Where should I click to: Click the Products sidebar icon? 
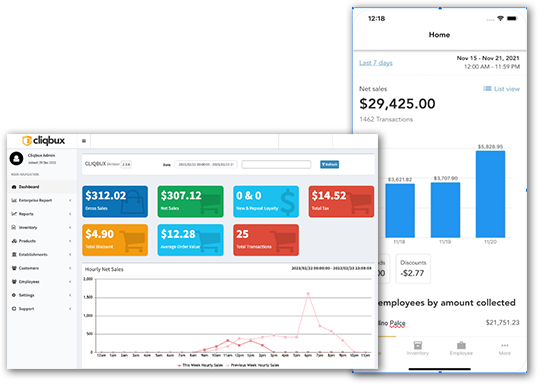(14, 241)
